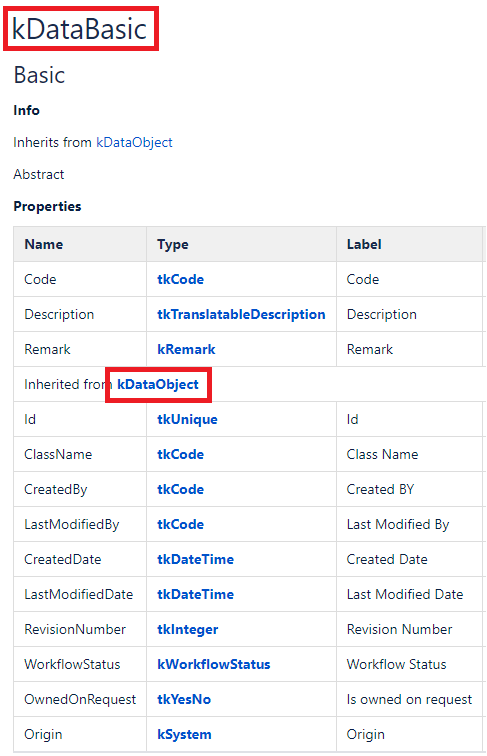Click tkCode in the LastModifiedBy row
Screen dimensions: 487x756
coord(180,525)
